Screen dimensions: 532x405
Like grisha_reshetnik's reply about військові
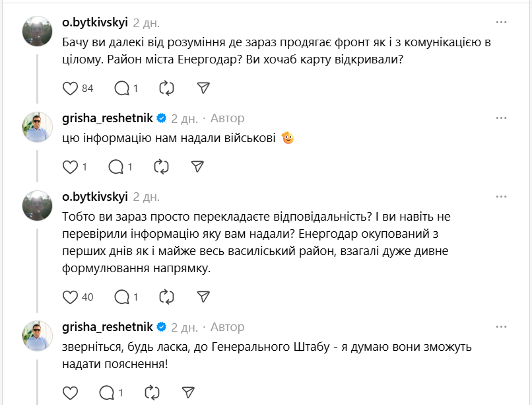(70, 166)
